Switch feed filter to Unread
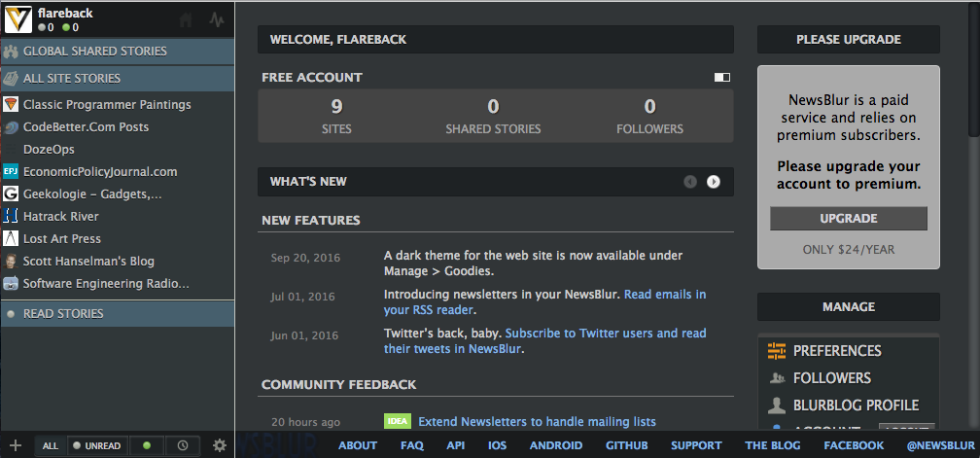 [x=97, y=446]
